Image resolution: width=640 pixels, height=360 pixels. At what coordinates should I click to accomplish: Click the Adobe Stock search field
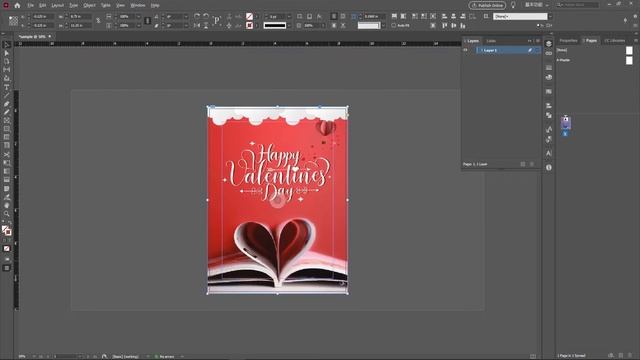(x=578, y=5)
